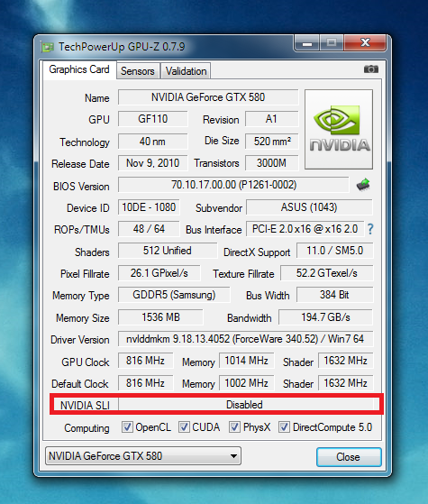Toggle the DirectCompute 5.0 checkbox

coord(284,427)
